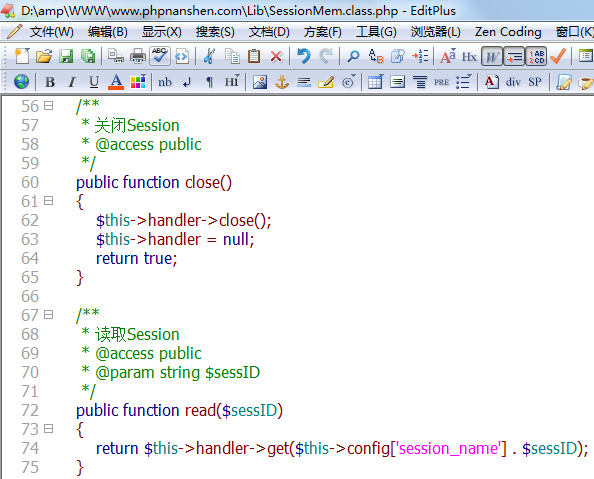Pick font color with the red-underlined A
Screen dimensions: 594x479
tap(116, 82)
